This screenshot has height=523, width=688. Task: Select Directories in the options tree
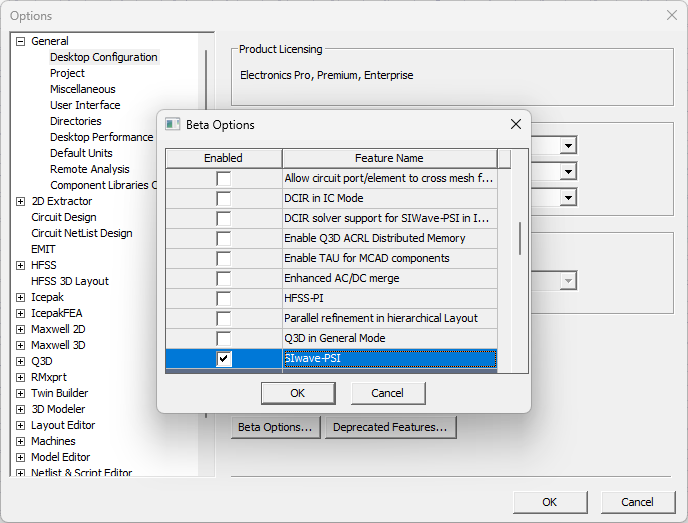coord(75,121)
